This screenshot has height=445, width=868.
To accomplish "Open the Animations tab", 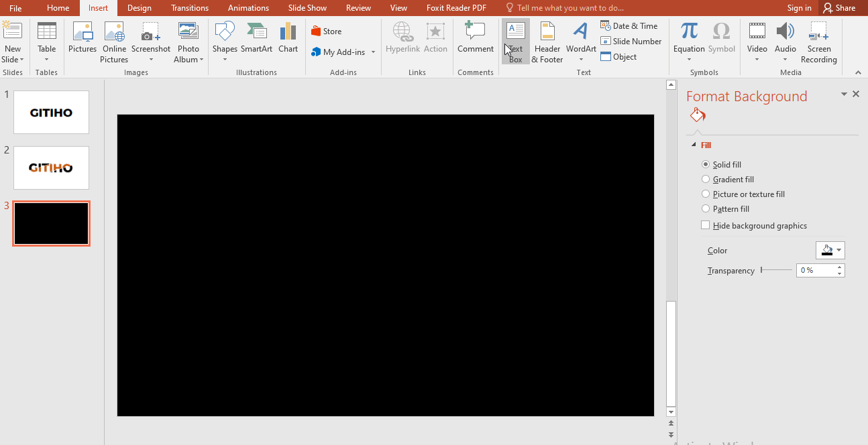I will 248,7.
